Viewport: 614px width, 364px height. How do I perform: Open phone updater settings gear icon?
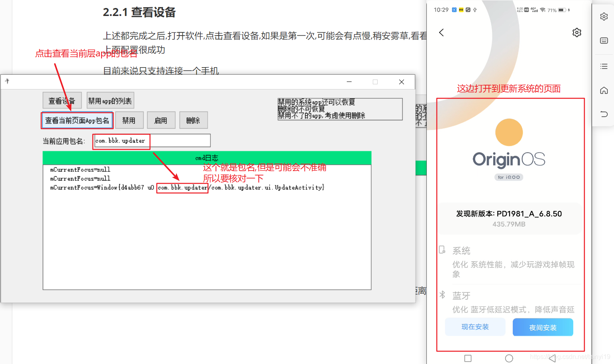[x=577, y=32]
